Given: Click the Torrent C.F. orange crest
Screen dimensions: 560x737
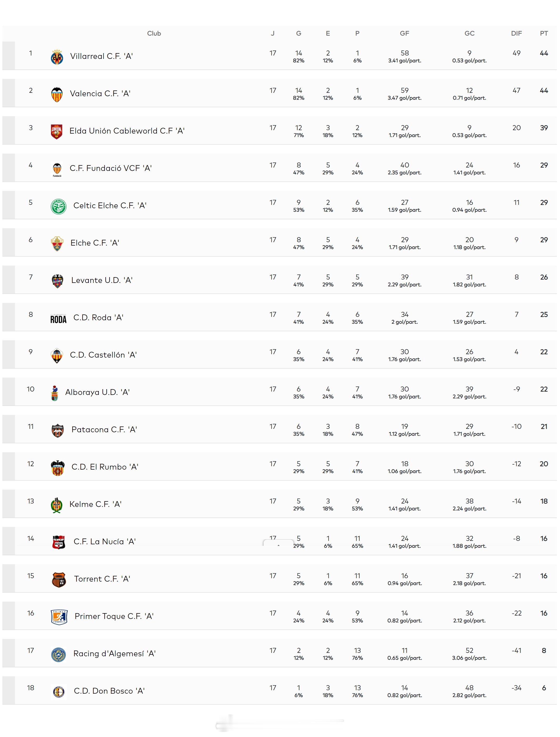Looking at the screenshot, I should (59, 580).
